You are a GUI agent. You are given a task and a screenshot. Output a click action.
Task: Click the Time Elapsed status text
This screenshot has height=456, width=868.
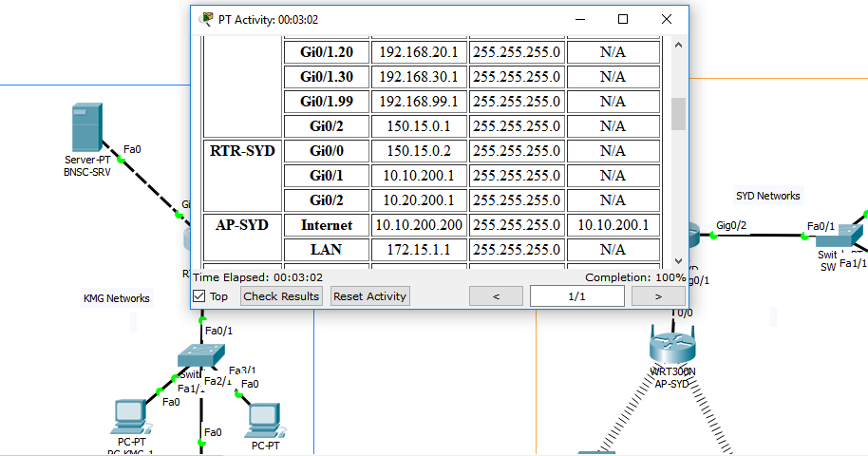click(258, 277)
